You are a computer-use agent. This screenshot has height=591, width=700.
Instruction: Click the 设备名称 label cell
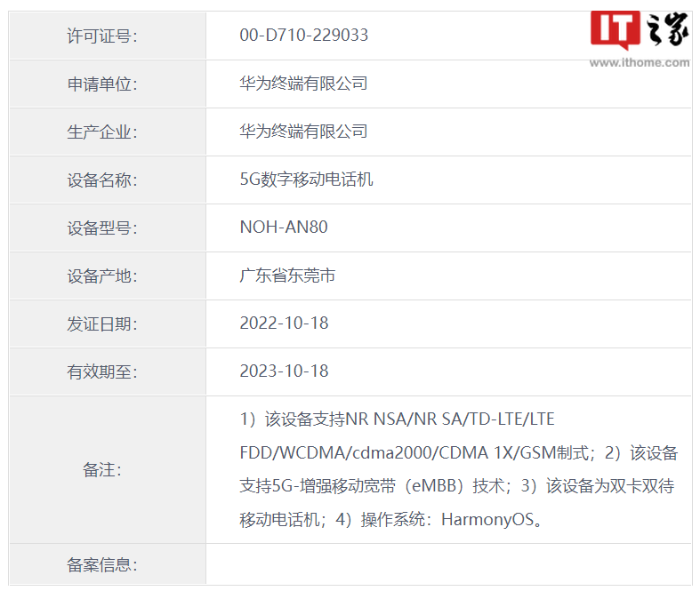pos(102,180)
